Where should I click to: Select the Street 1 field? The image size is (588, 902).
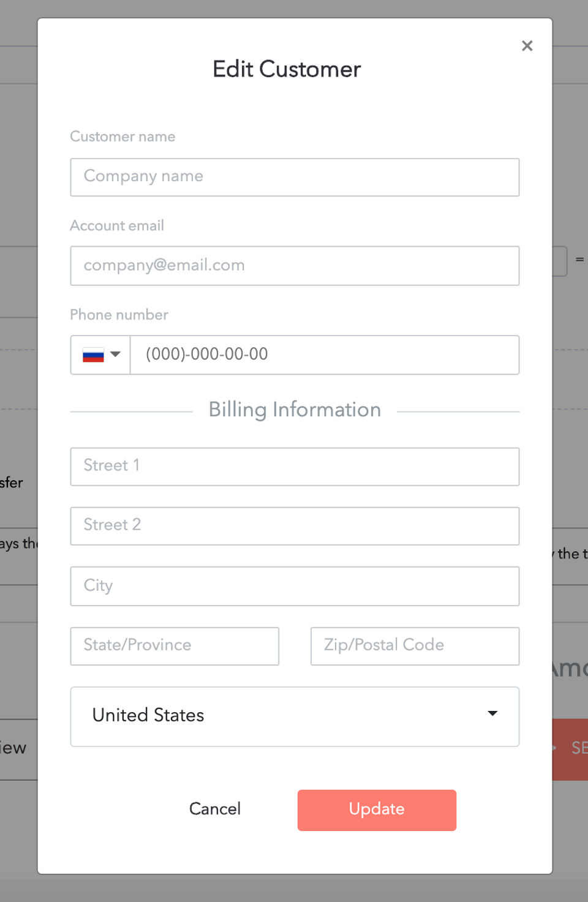[295, 467]
